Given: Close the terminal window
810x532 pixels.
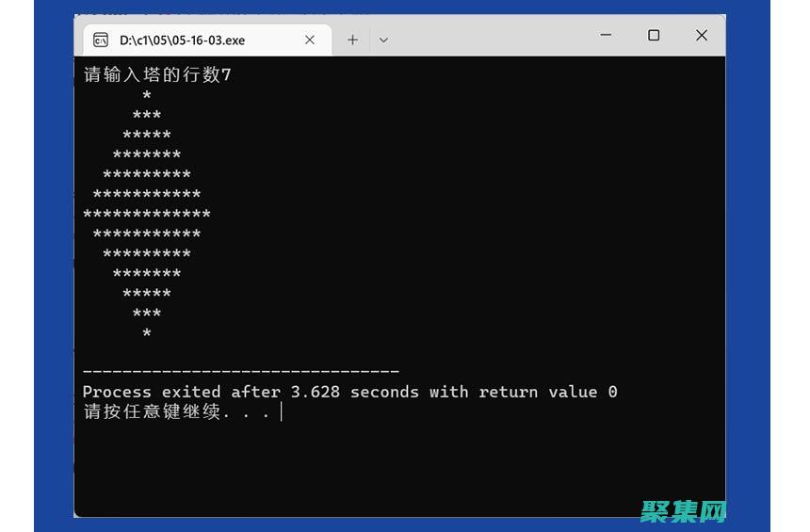Looking at the screenshot, I should [702, 36].
